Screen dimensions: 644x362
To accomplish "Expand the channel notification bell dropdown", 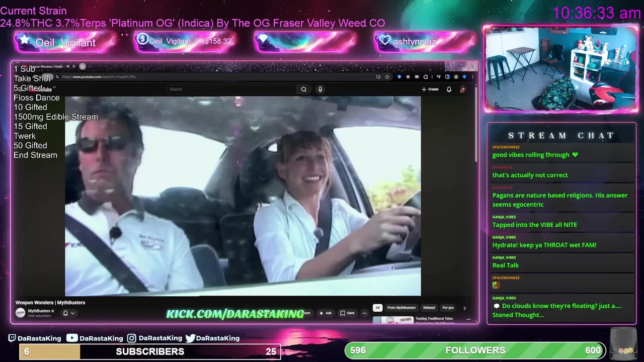I will click(x=69, y=313).
